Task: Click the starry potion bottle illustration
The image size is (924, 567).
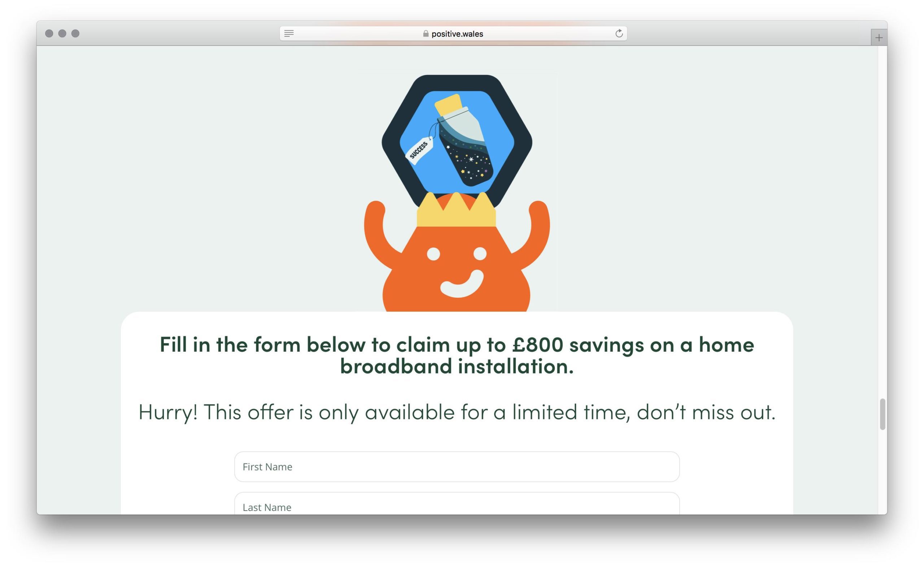Action: click(x=464, y=140)
